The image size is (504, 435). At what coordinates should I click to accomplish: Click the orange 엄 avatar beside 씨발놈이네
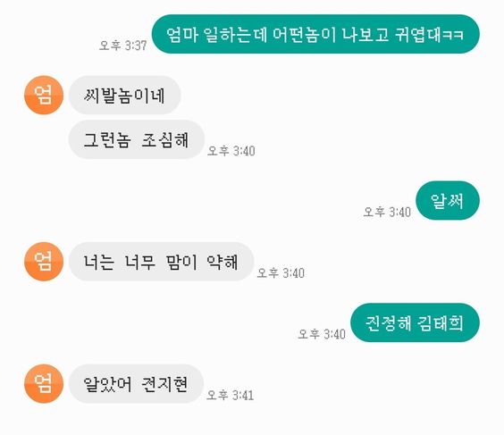point(44,95)
